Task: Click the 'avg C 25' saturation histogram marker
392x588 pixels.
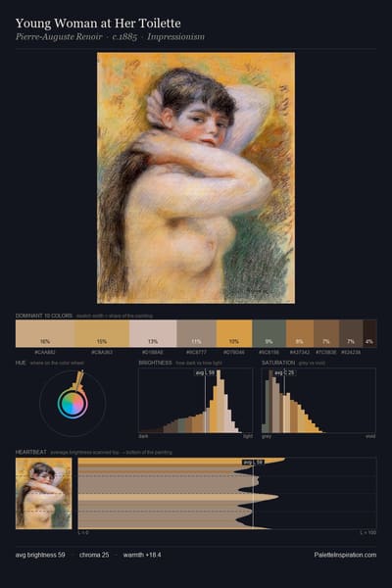Action: tap(285, 372)
